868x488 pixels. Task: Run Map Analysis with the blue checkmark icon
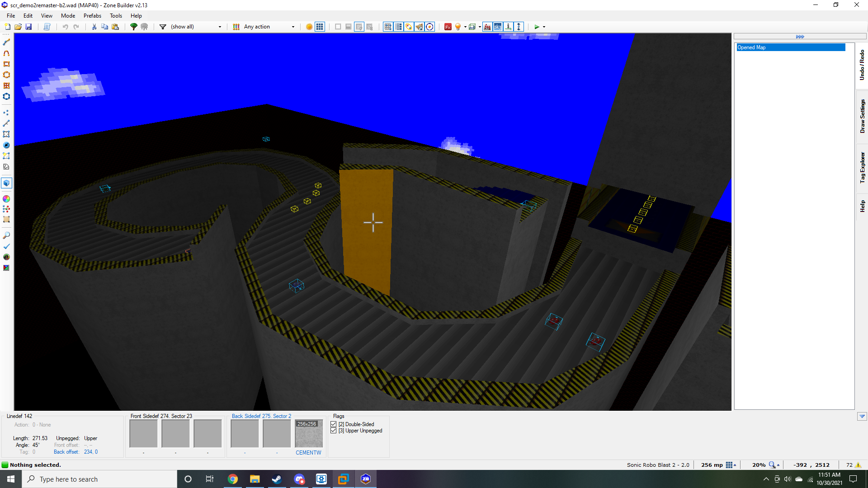(x=6, y=246)
